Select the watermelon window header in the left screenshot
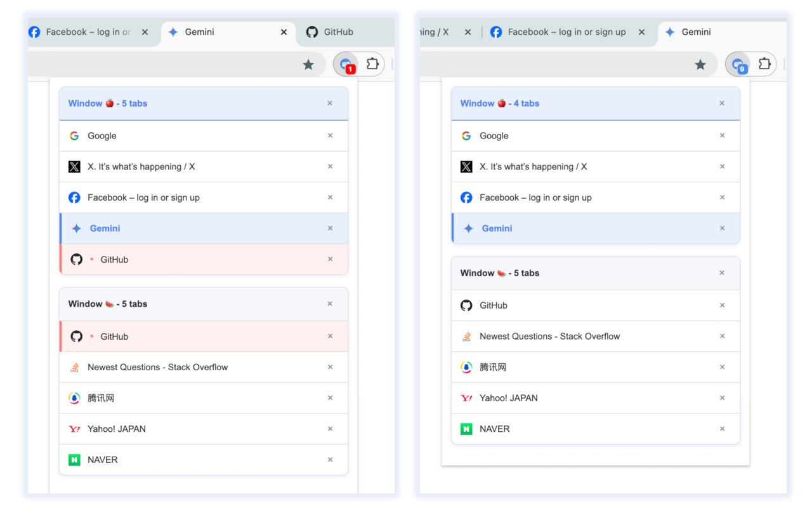 pos(204,304)
